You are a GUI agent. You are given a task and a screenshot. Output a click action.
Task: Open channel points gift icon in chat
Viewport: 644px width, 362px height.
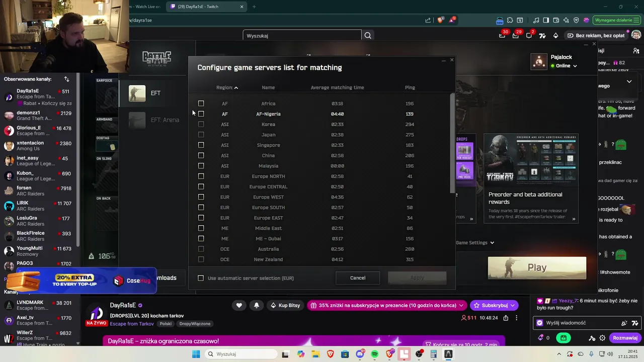click(564, 338)
